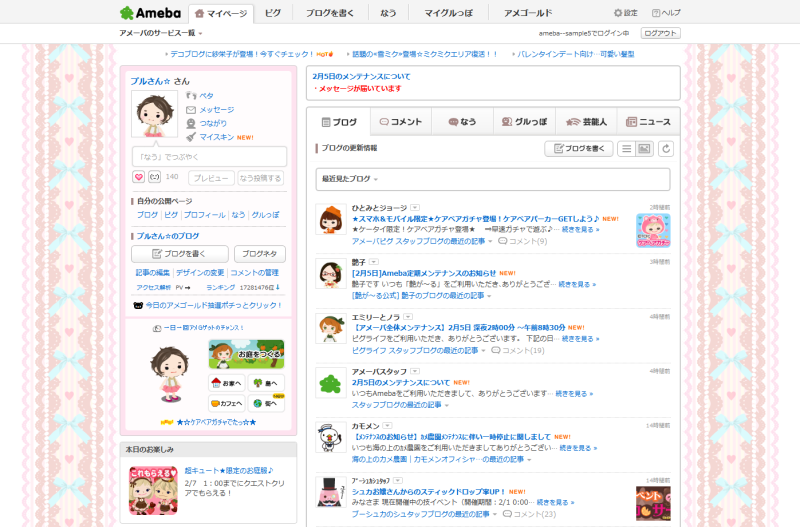The width and height of the screenshot is (800, 527).
Task: Click the refresh icon in blog updates
Action: (666, 148)
